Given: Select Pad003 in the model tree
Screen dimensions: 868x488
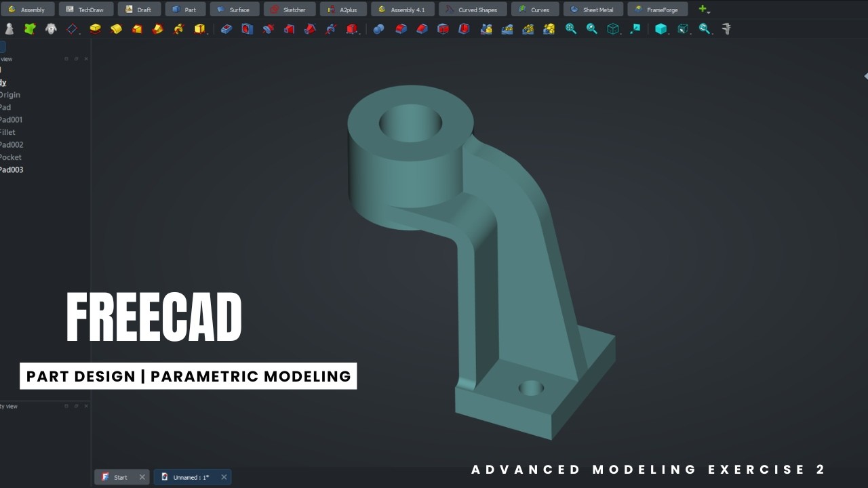Looking at the screenshot, I should point(12,169).
